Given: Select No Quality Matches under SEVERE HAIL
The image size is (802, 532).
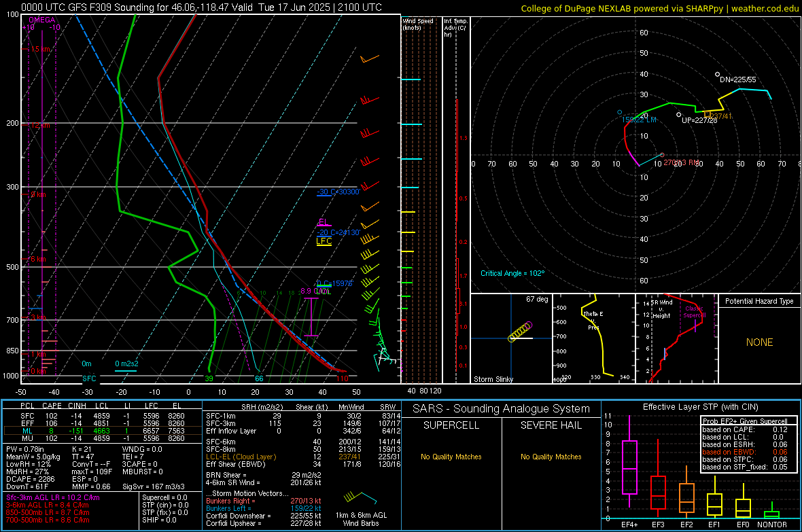Looking at the screenshot, I should 551,457.
